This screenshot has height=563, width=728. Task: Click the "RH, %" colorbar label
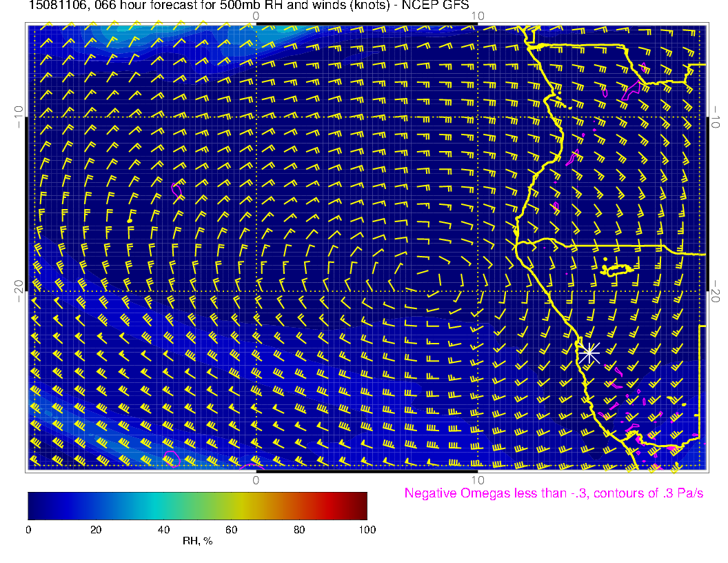(197, 541)
